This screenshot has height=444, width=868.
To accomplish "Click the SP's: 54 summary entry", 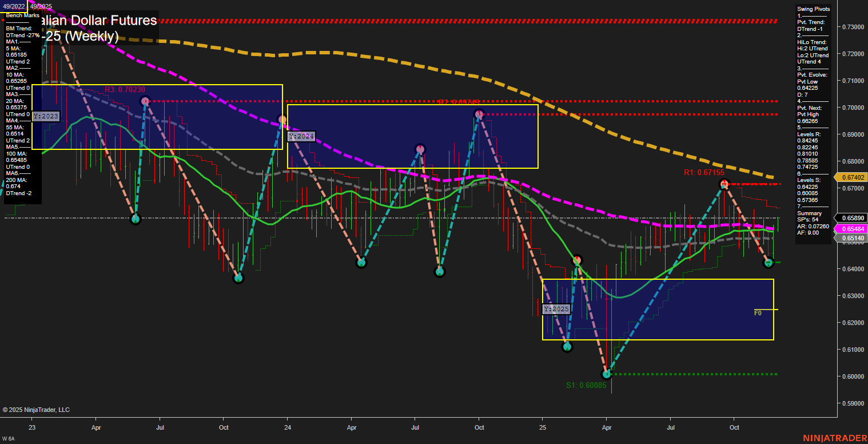I will click(x=807, y=220).
